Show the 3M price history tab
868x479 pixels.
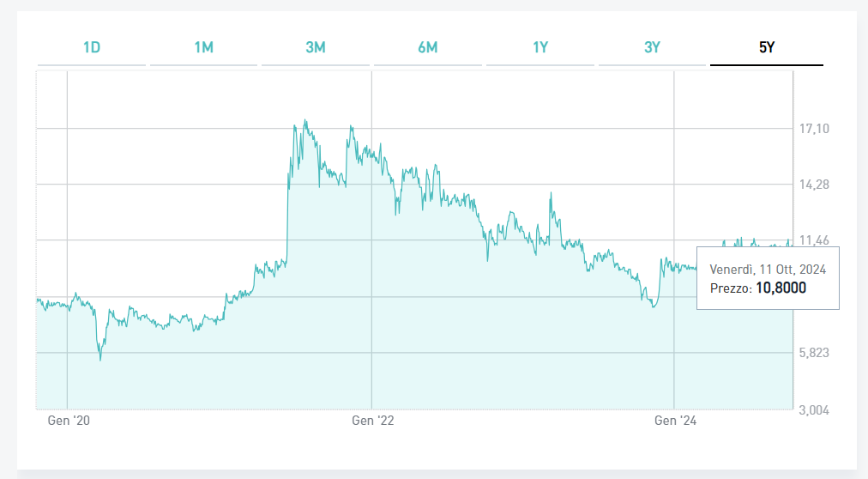click(316, 47)
